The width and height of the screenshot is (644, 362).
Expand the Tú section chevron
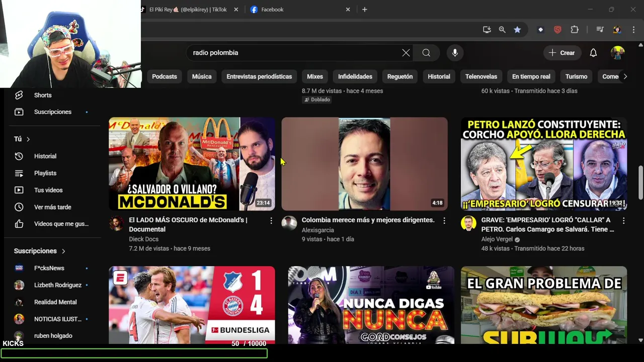(x=28, y=139)
